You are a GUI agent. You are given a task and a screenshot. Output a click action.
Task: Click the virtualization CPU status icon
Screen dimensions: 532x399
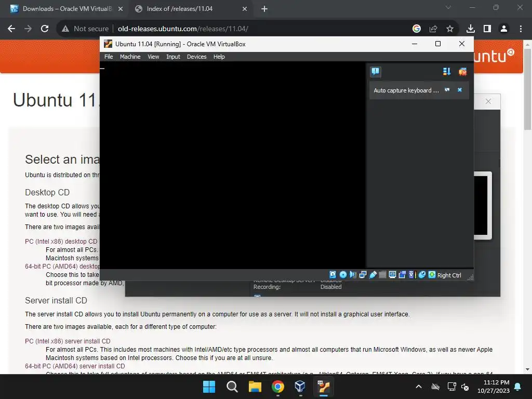pos(412,275)
